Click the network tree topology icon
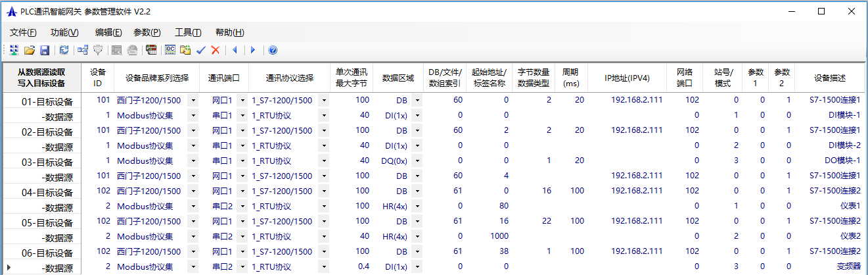 pos(83,50)
